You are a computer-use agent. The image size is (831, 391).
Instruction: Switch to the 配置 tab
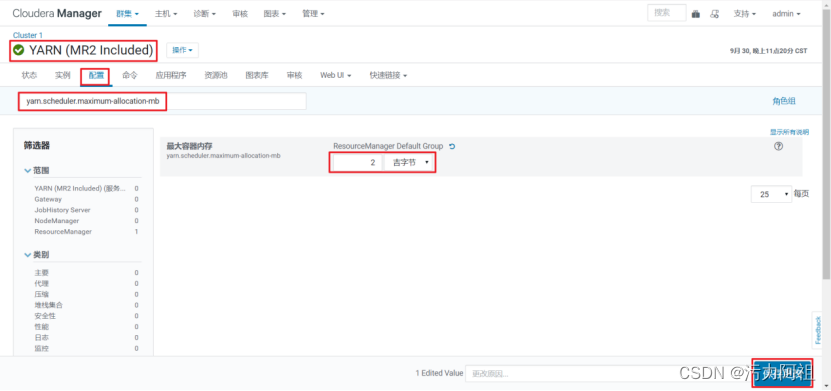96,75
